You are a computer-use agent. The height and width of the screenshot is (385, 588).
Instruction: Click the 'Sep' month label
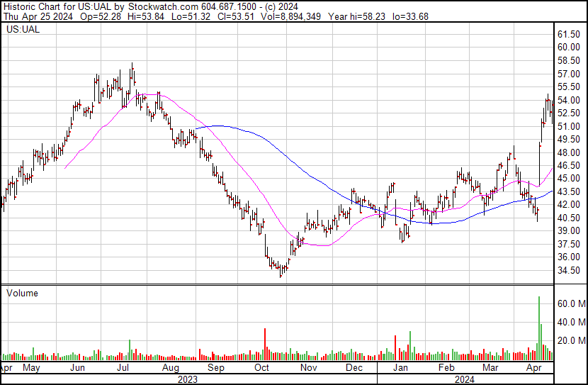tap(216, 368)
